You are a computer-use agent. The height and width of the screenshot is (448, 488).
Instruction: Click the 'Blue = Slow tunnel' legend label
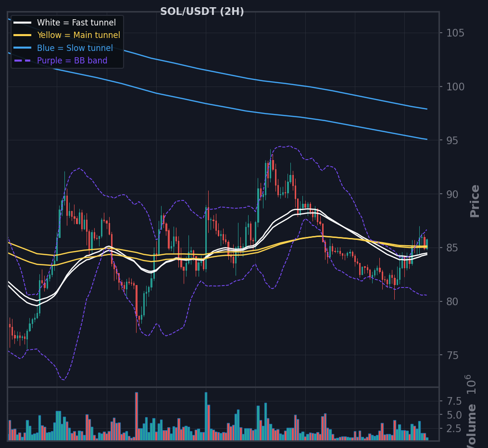pos(75,48)
